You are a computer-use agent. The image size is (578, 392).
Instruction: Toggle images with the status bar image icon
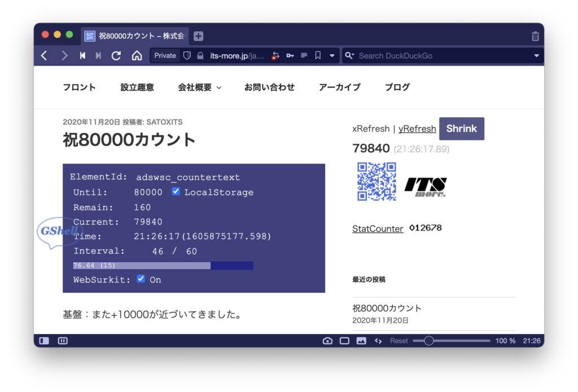tap(361, 341)
